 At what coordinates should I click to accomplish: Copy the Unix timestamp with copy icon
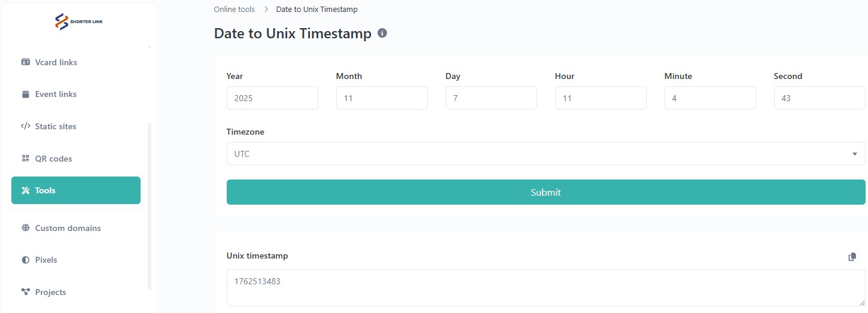852,257
